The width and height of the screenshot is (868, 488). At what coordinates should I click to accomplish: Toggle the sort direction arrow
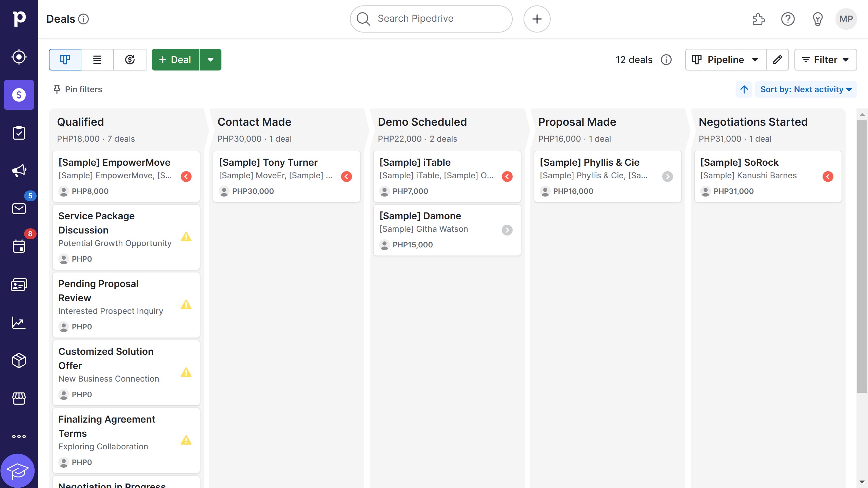pos(744,89)
